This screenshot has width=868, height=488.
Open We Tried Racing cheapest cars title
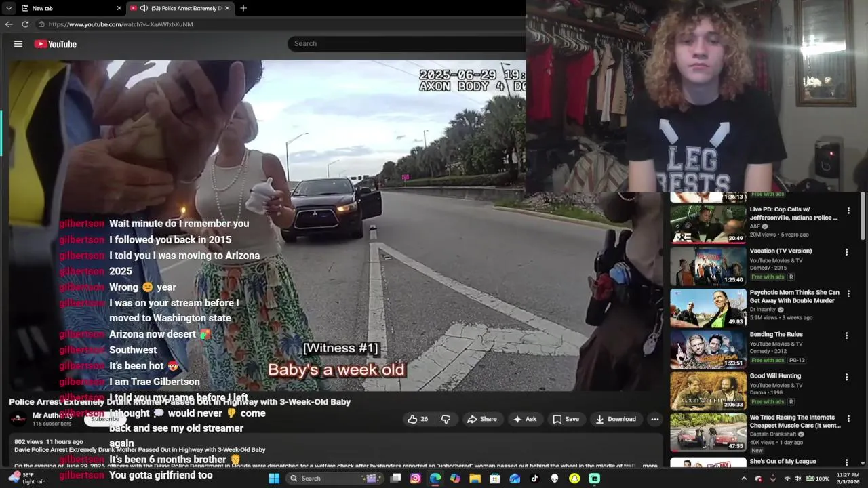[795, 421]
